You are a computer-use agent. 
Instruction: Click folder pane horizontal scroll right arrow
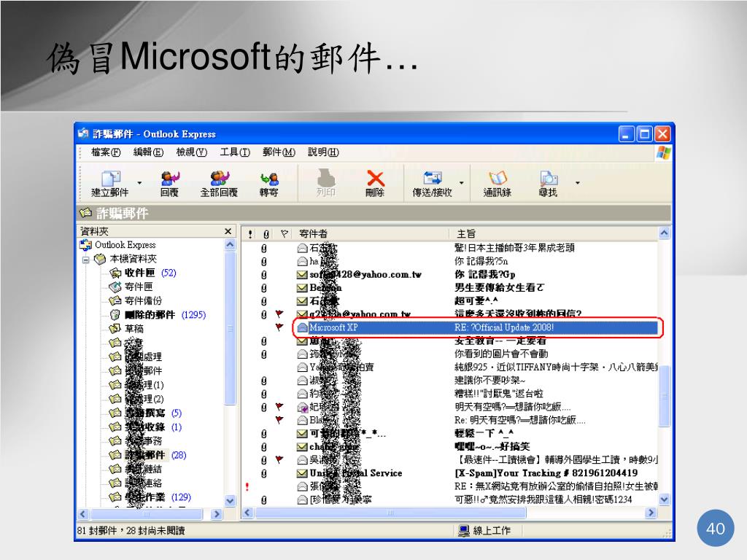[217, 514]
